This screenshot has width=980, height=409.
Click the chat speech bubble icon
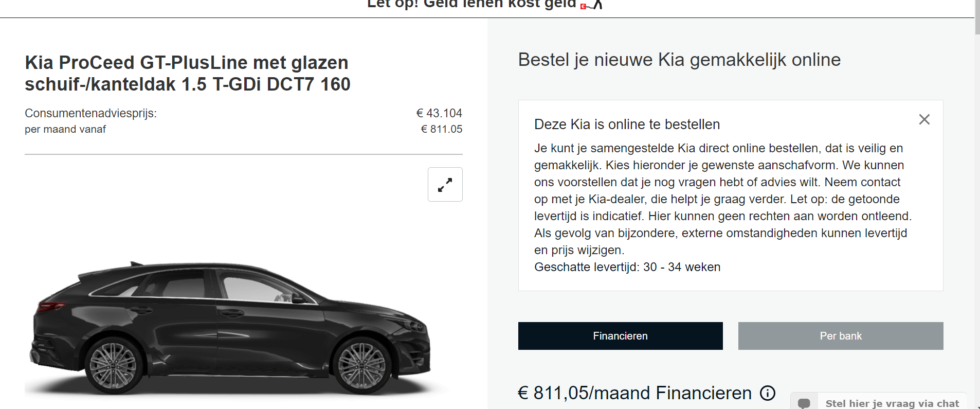(804, 403)
